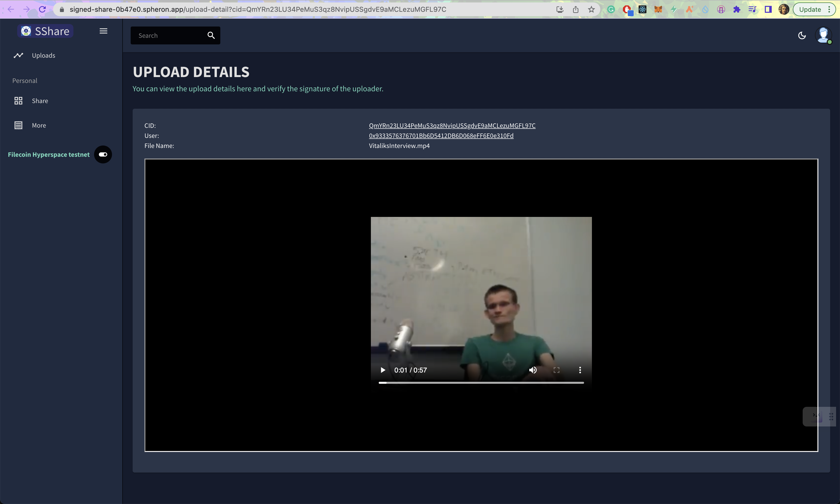Collapse sidebar with hamburger menu icon

pyautogui.click(x=103, y=31)
